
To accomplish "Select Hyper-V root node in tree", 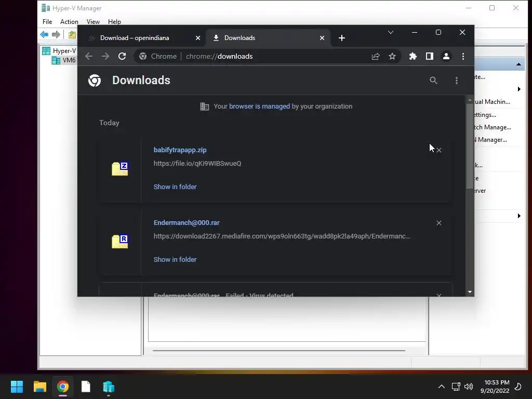I will tap(59, 51).
